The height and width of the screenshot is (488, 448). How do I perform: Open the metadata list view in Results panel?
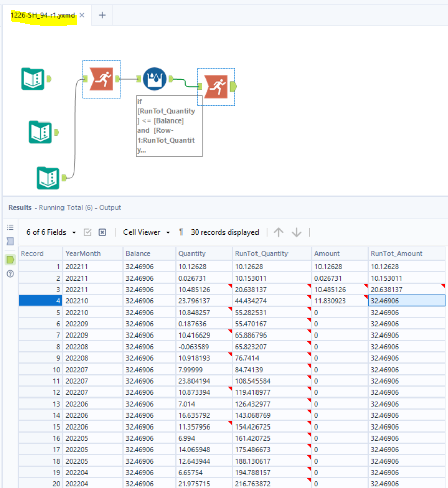[x=10, y=227]
